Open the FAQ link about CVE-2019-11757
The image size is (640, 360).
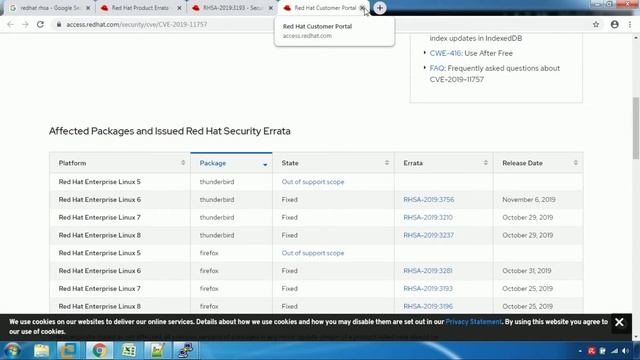click(437, 68)
